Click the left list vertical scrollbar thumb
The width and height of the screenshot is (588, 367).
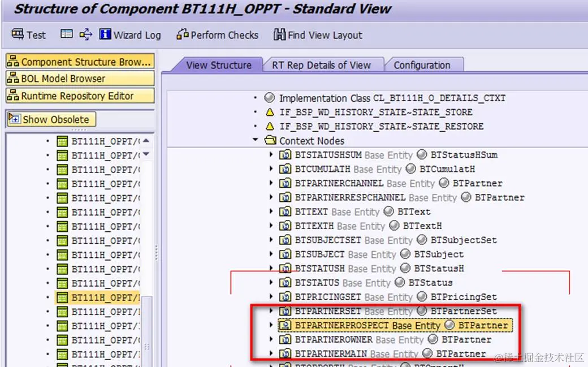coord(146,330)
